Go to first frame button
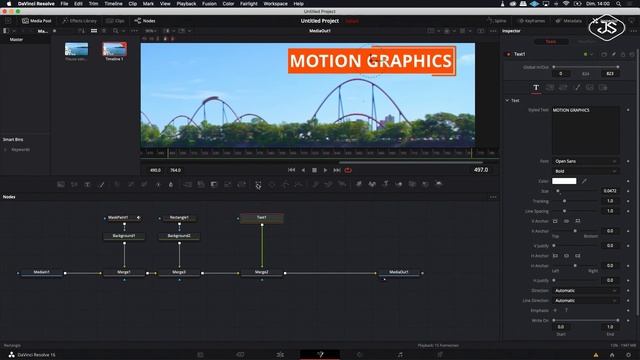The width and height of the screenshot is (640, 360). point(291,170)
